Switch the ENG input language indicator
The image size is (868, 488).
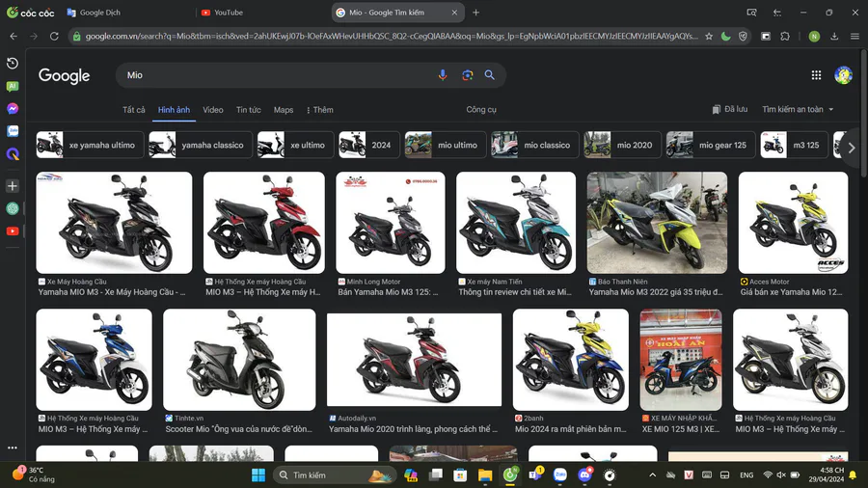(x=746, y=475)
